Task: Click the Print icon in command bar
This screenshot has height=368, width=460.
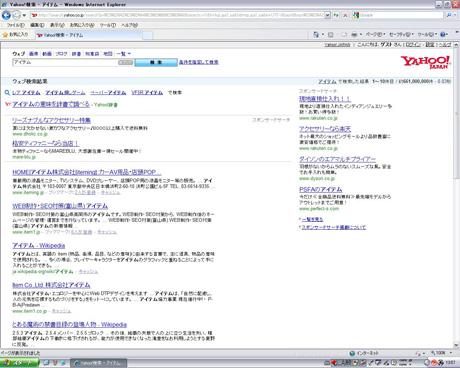Action: [x=354, y=35]
